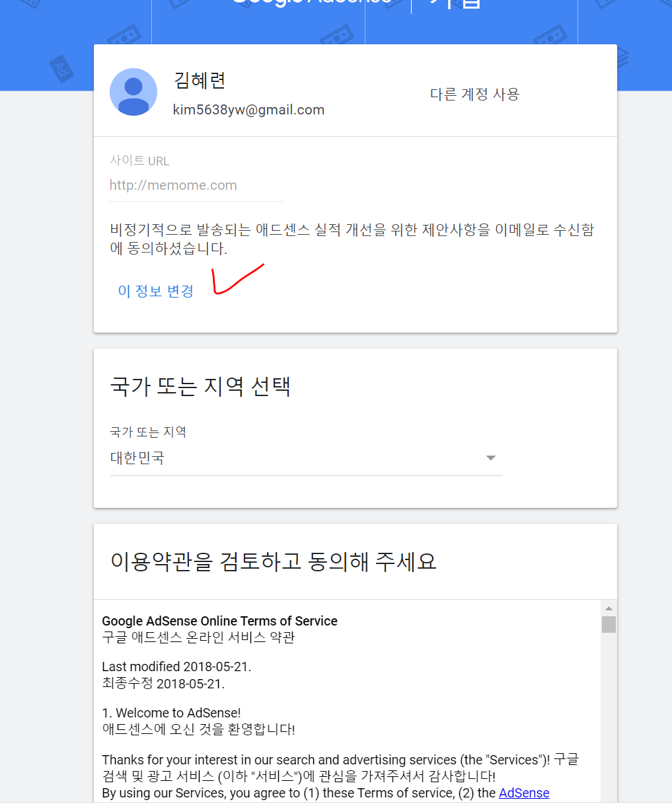Click the 국가 또는 지역 선택 heading
This screenshot has height=812, width=672.
pyautogui.click(x=200, y=386)
